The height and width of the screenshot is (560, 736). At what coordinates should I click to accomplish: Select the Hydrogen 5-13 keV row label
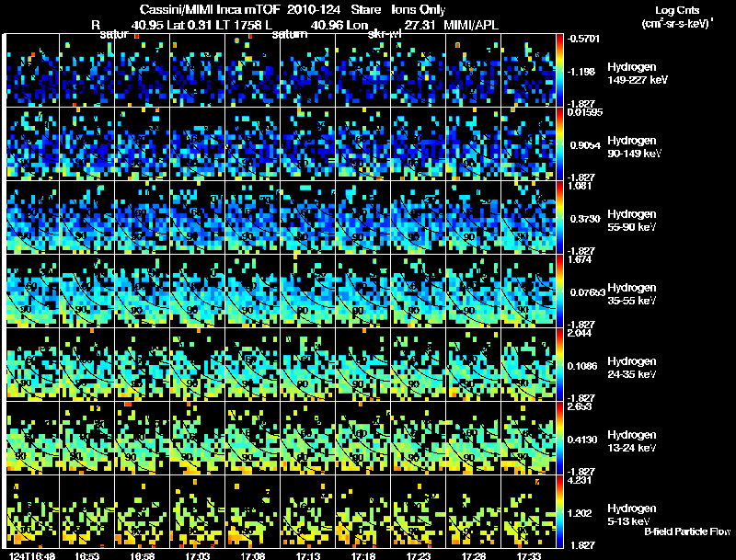tap(632, 515)
